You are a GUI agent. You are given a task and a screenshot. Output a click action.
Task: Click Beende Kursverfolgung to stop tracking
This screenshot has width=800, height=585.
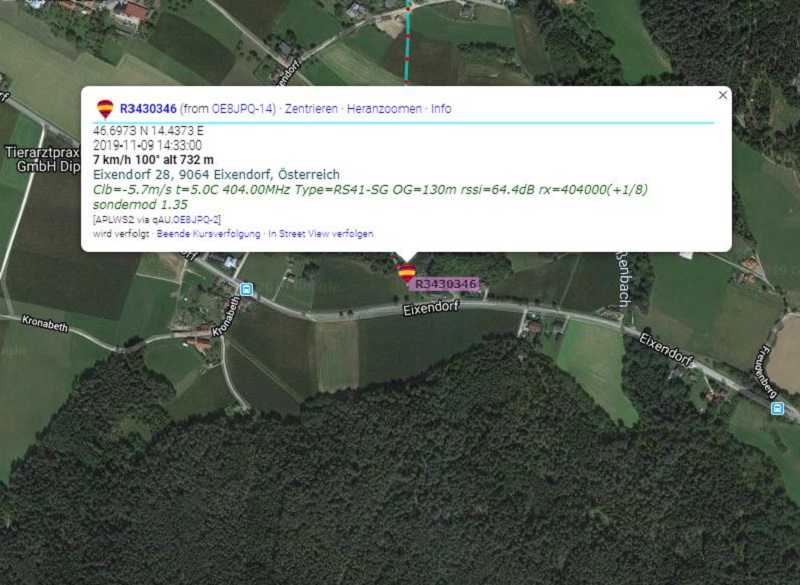point(208,234)
